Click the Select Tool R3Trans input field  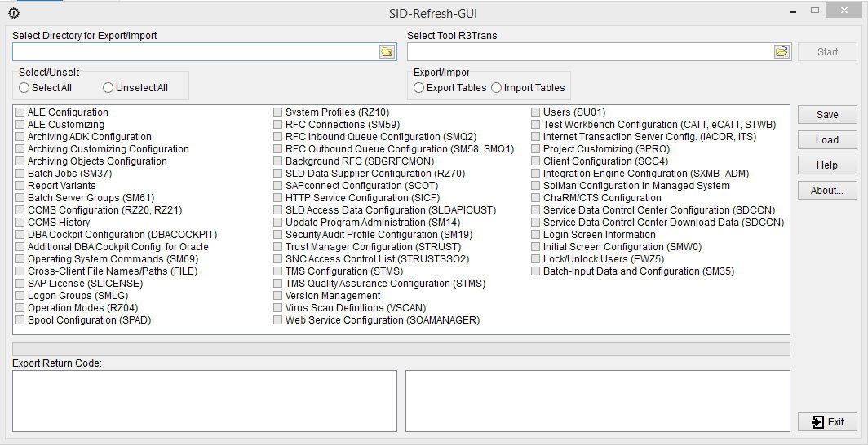589,52
